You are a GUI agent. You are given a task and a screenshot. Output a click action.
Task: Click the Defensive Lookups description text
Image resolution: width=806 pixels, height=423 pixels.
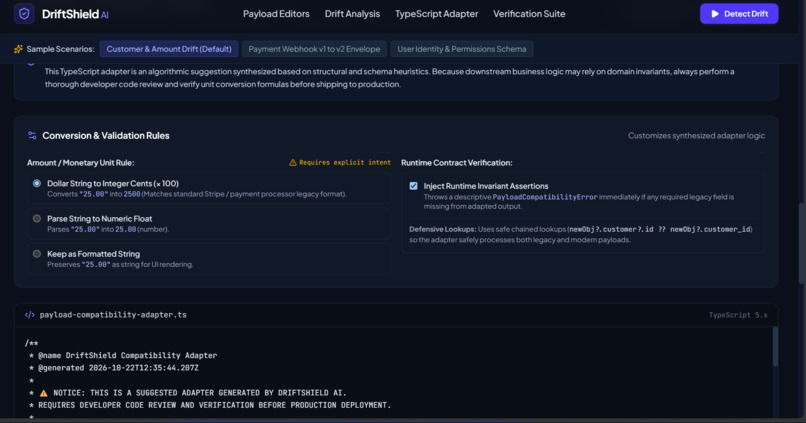[581, 234]
